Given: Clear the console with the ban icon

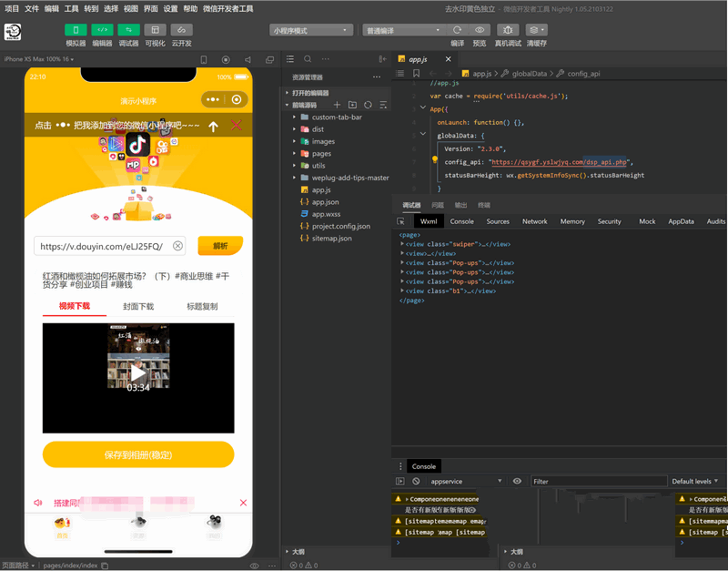Looking at the screenshot, I should click(416, 481).
